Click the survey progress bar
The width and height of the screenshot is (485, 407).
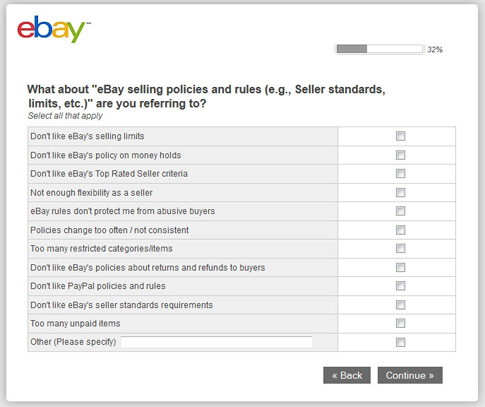(379, 49)
